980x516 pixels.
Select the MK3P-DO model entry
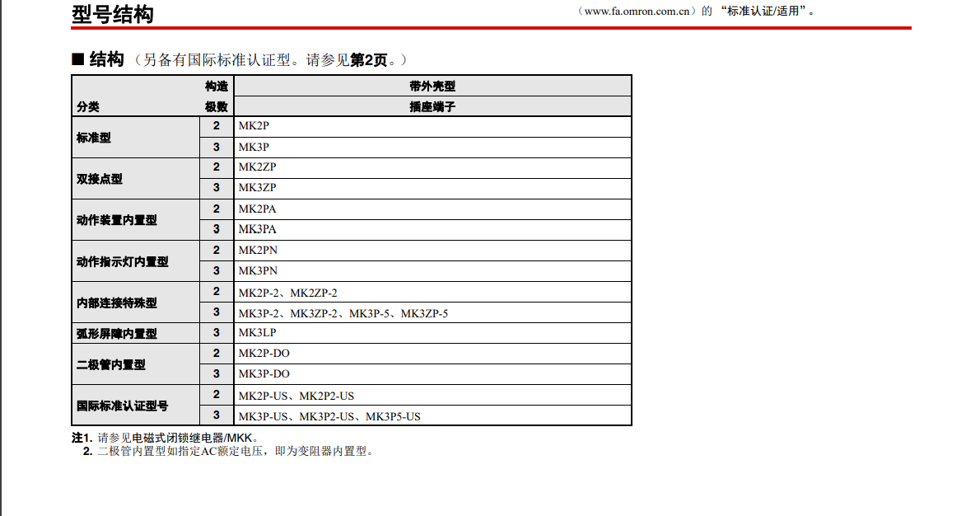tap(264, 374)
